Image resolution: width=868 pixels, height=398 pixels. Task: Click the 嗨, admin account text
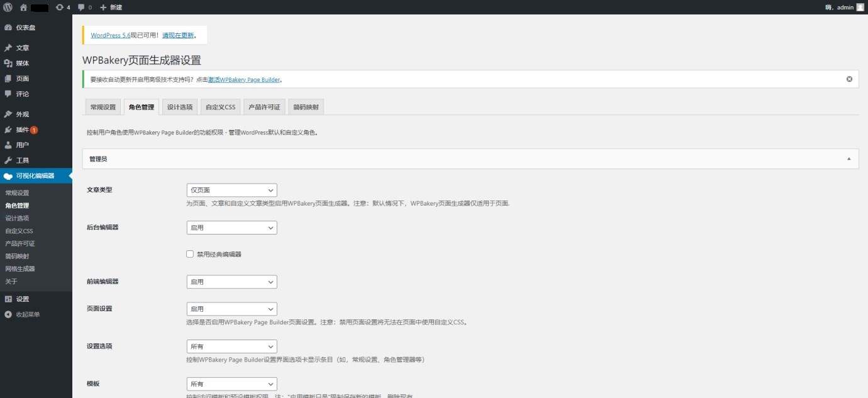[x=839, y=8]
